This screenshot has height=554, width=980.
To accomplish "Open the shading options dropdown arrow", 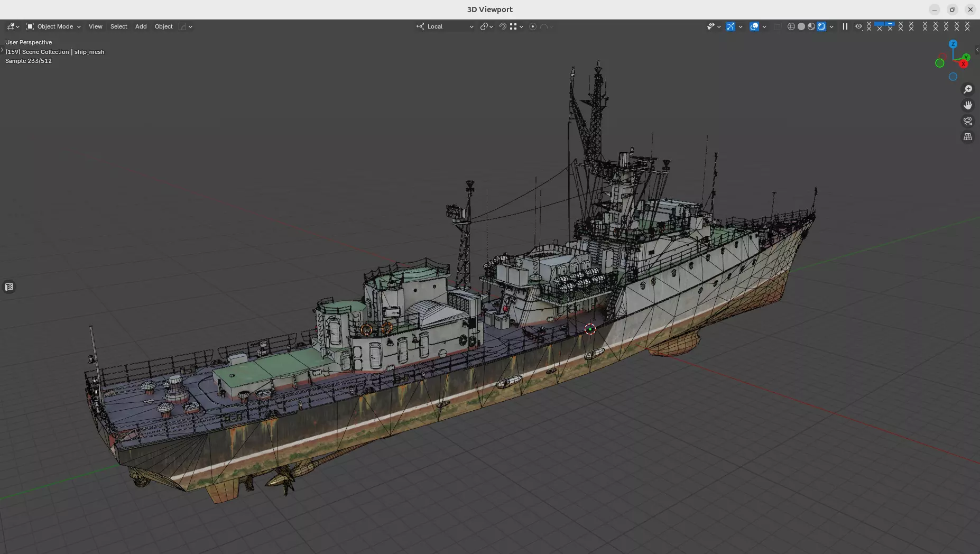I will pos(831,26).
